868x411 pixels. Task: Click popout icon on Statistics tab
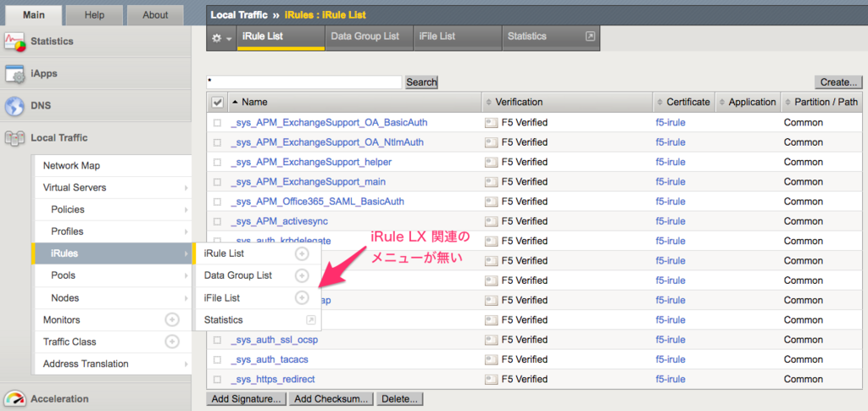[590, 36]
